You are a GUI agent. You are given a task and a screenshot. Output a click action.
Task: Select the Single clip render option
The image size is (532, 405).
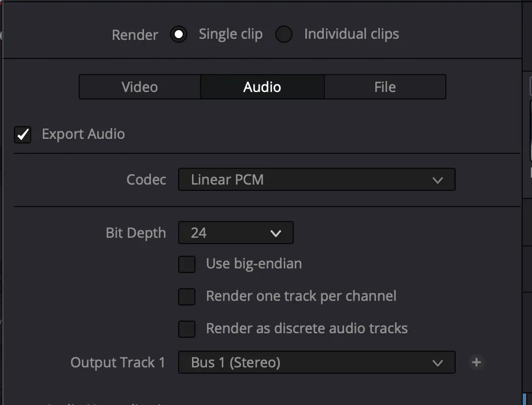pyautogui.click(x=179, y=35)
